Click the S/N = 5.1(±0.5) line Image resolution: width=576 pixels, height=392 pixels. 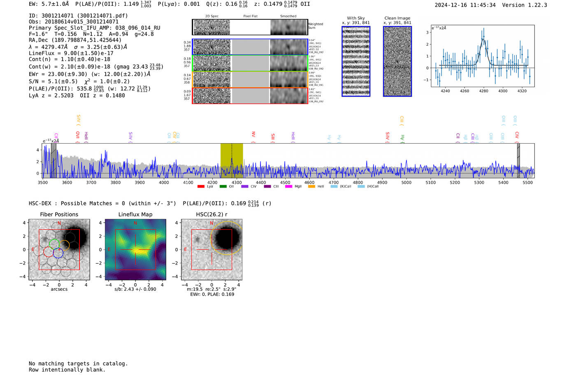point(79,81)
